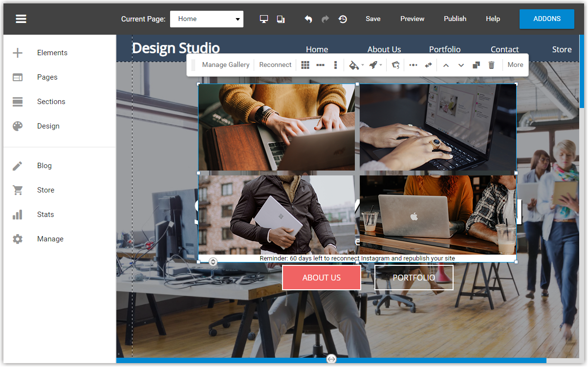This screenshot has height=367, width=588.
Task: Click Publish in the top bar
Action: [455, 19]
